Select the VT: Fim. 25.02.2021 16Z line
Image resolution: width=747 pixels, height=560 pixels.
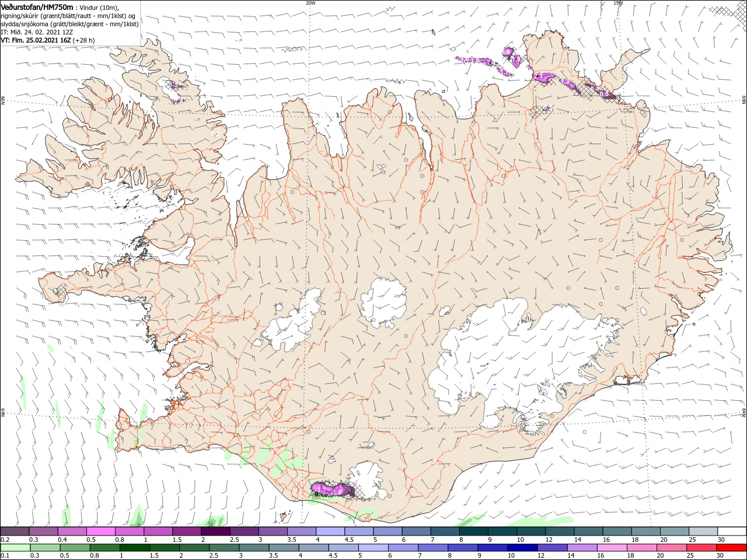click(x=48, y=40)
